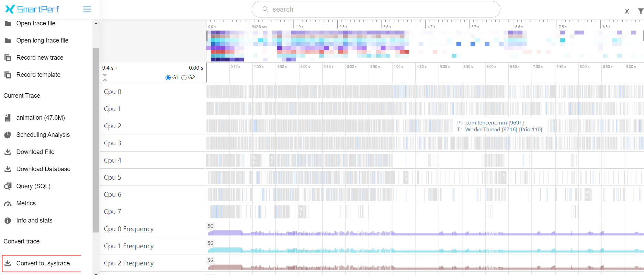Click the hamburger menu icon beside SmartPerf

[87, 9]
